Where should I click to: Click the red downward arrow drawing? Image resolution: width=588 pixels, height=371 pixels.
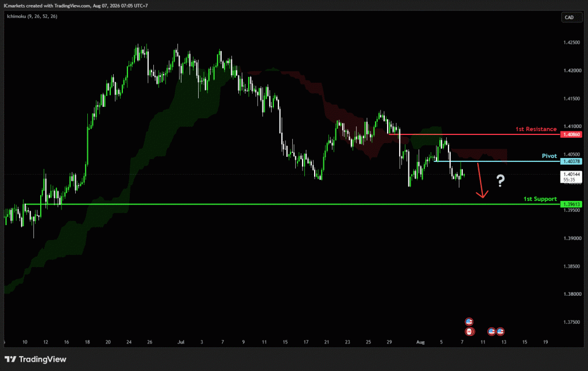481,180
